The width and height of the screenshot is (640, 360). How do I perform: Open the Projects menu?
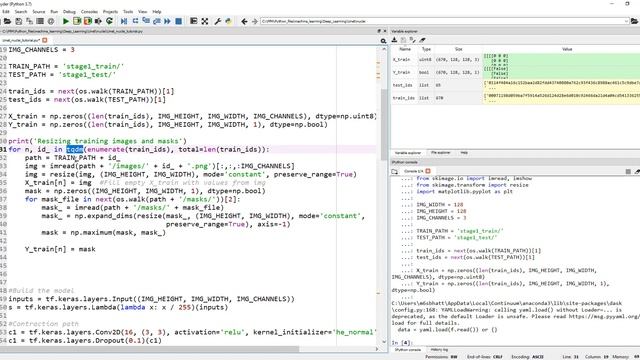pos(110,12)
